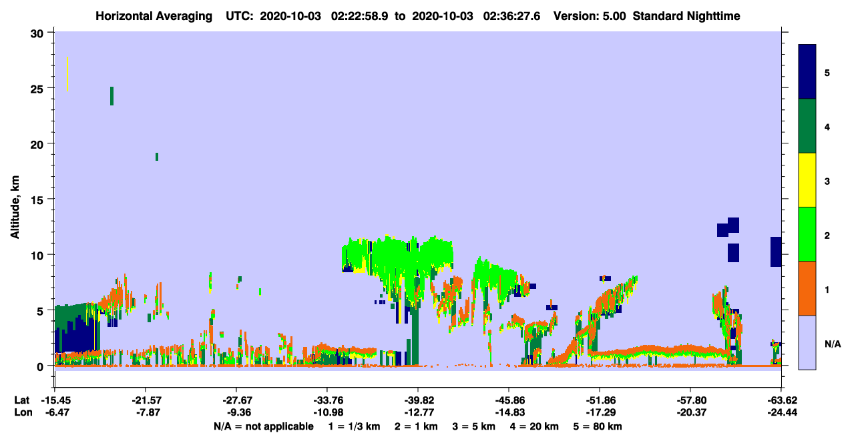Click the latitude value -27.67
868x445 pixels.
(236, 400)
